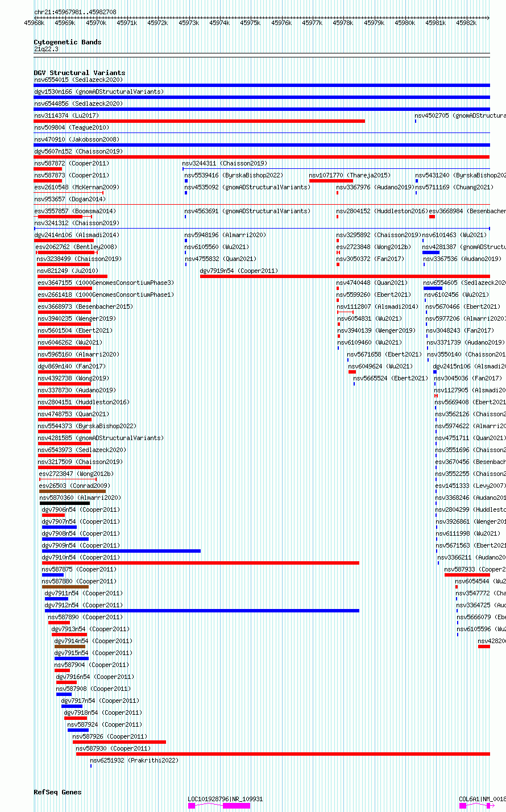
Task: Open nsv2804152 (Huddleston2016) label
Action: point(383,211)
